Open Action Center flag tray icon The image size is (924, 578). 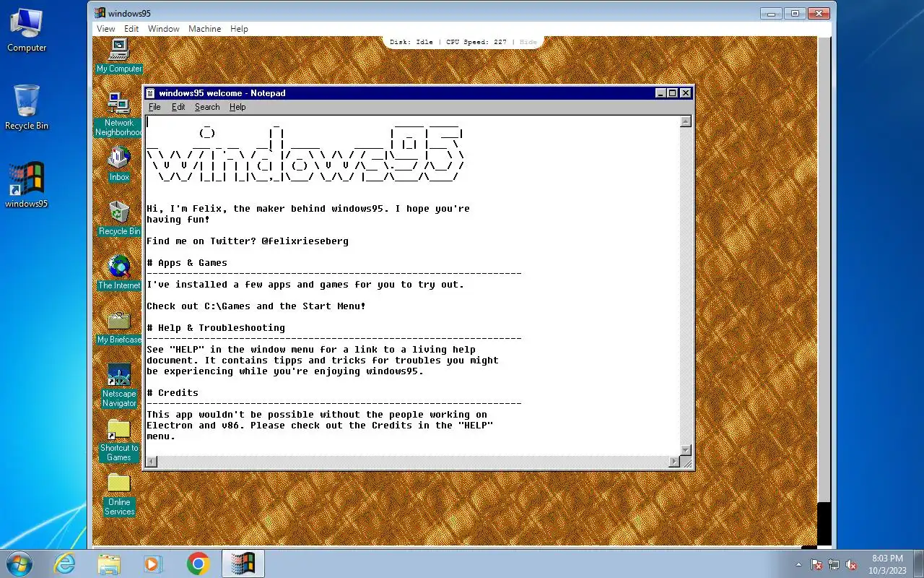point(817,564)
